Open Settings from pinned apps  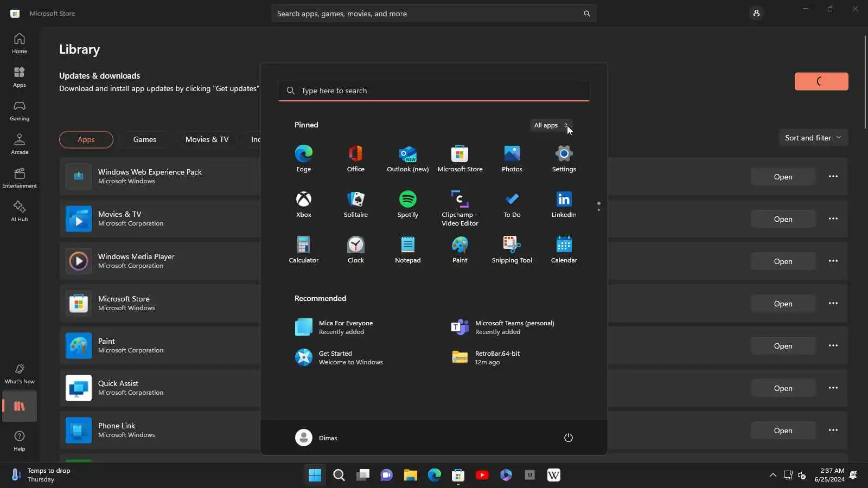coord(564,158)
